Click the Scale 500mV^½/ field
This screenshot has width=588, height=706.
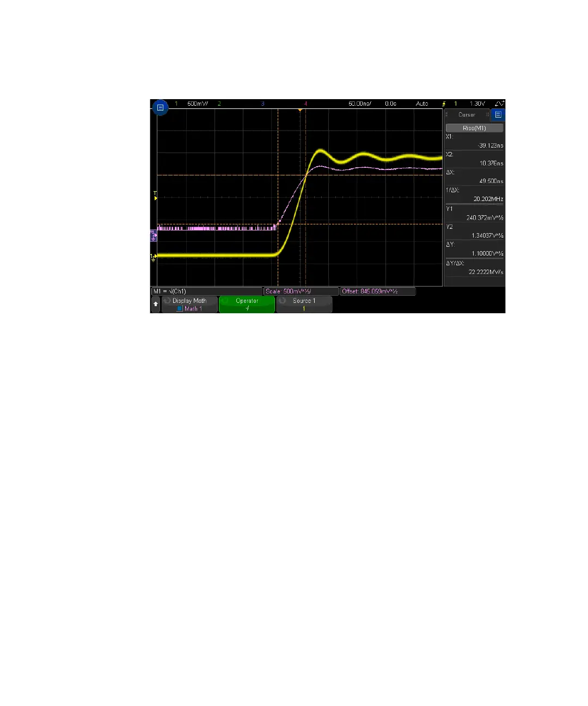[x=301, y=291]
